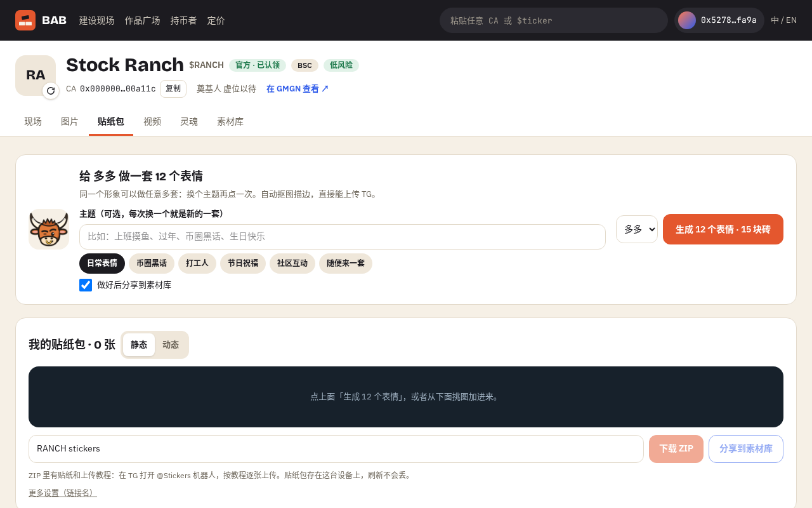Click the 低风险 badge

[x=341, y=65]
